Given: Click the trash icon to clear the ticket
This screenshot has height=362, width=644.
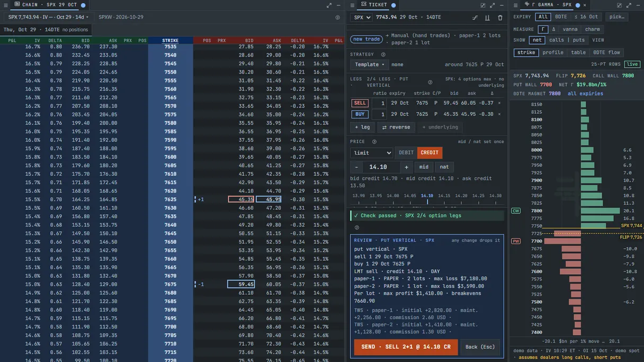Looking at the screenshot, I should tap(500, 17).
